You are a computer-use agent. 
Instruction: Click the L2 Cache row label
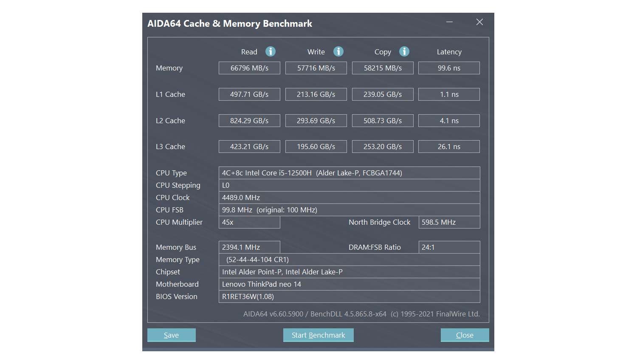click(170, 121)
